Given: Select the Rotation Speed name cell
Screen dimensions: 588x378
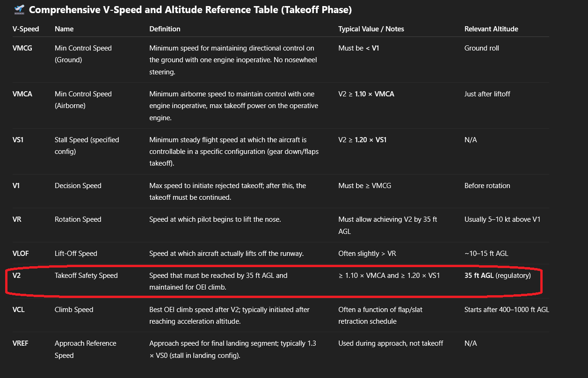Looking at the screenshot, I should [78, 219].
